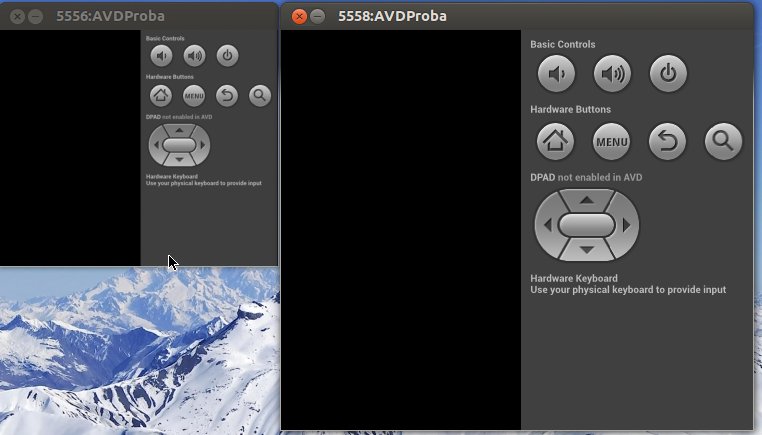Lower volume in the 5558:AVDProba window

click(556, 74)
